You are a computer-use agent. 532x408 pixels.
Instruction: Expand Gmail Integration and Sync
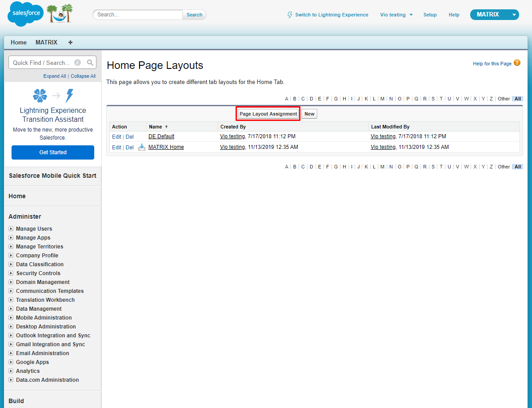click(11, 344)
